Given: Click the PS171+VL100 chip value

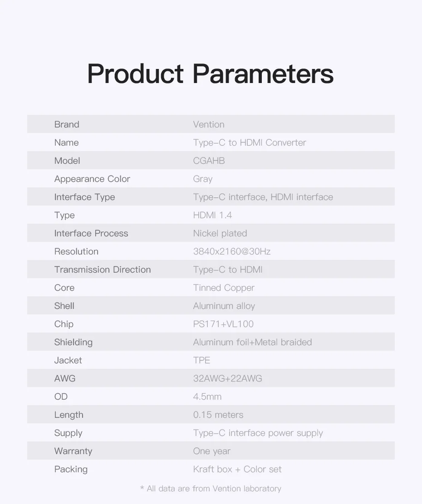Looking at the screenshot, I should pos(223,324).
